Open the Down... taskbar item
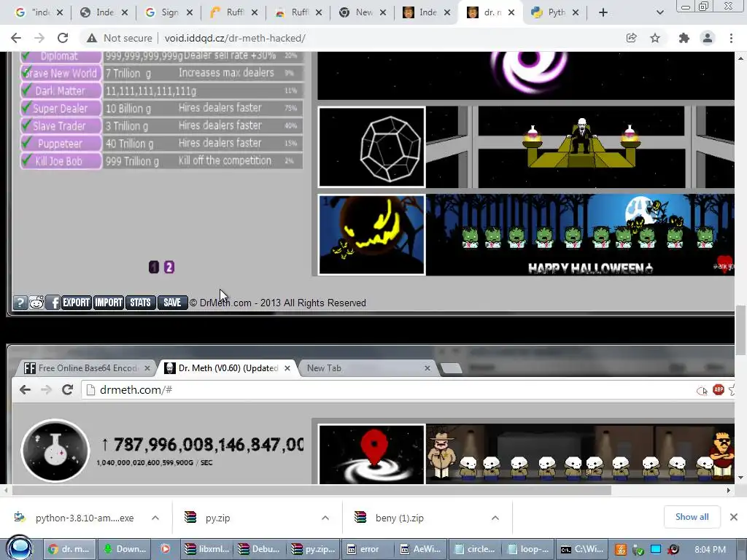Image resolution: width=747 pixels, height=560 pixels. click(125, 549)
